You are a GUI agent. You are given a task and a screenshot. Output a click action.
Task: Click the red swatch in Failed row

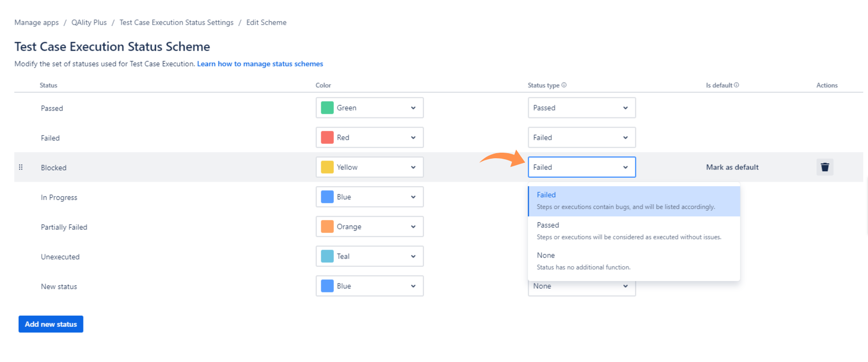click(327, 137)
